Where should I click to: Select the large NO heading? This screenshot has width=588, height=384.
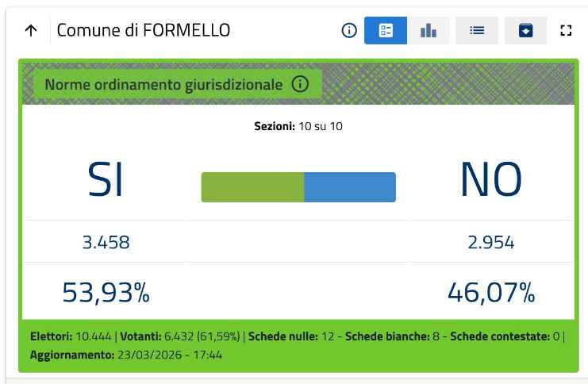(491, 180)
